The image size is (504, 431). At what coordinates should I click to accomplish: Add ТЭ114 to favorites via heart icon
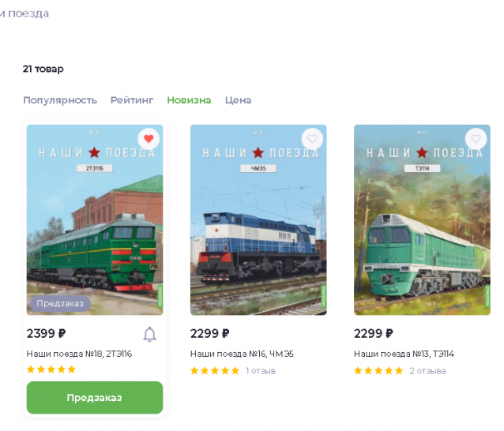476,139
